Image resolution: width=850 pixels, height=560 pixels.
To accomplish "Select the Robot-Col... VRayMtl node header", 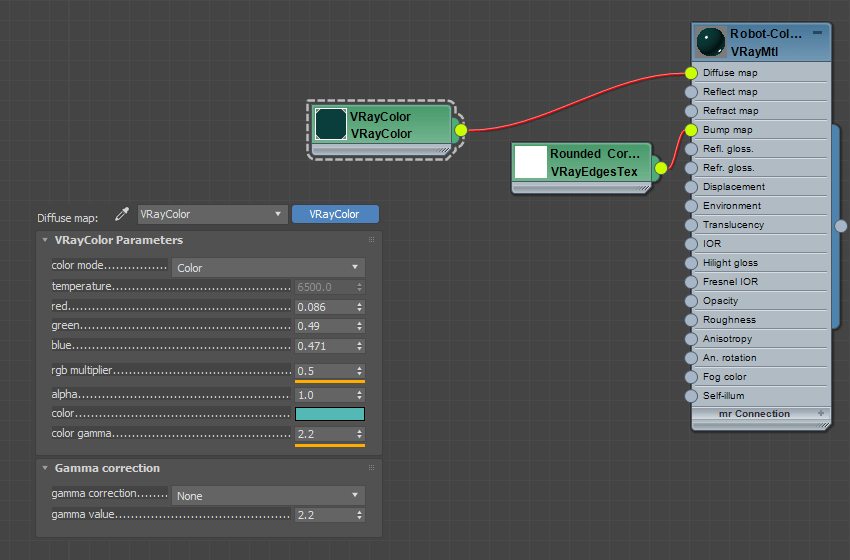I will point(762,42).
